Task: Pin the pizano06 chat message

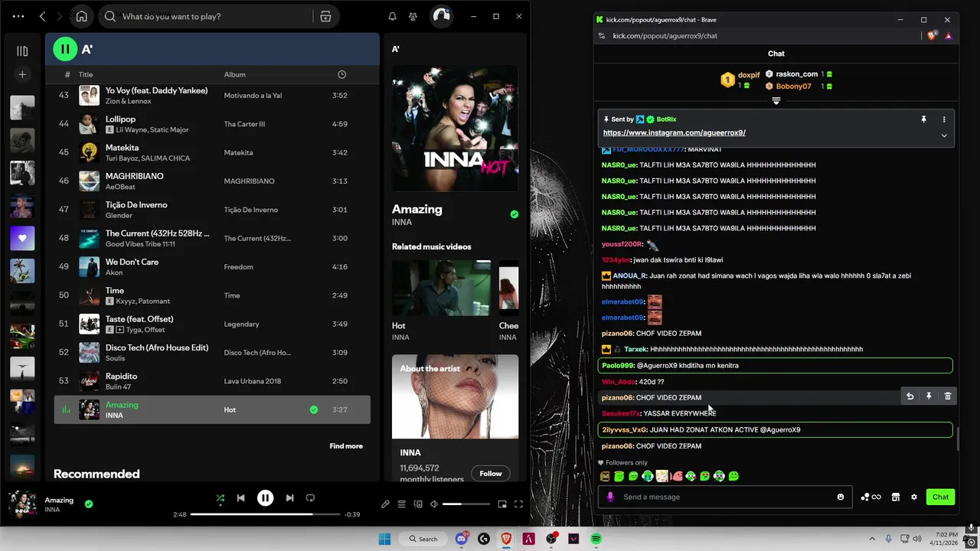Action: (929, 396)
